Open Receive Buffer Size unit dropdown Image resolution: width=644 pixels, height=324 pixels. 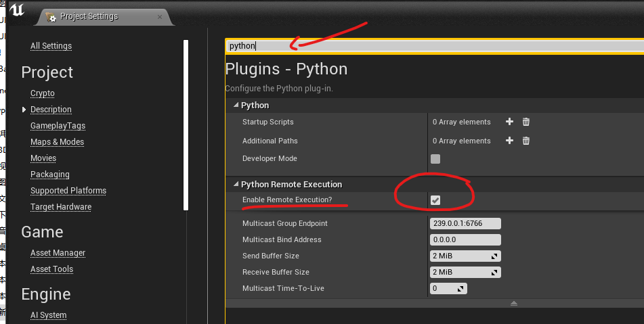tap(494, 273)
